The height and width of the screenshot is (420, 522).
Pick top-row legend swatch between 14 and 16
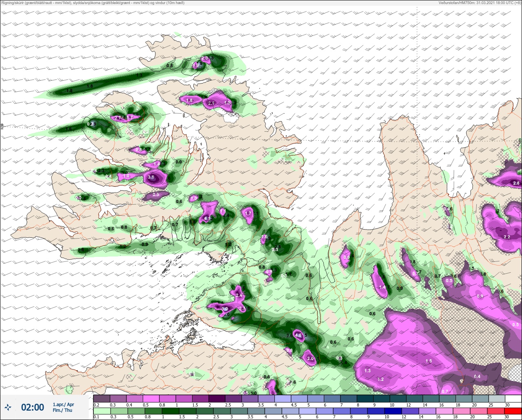431,398
